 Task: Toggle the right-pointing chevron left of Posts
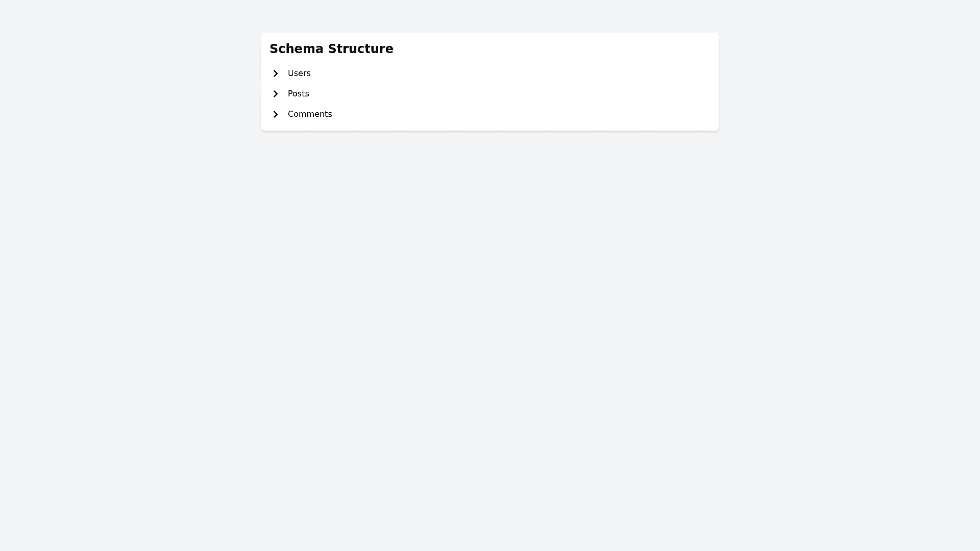275,94
